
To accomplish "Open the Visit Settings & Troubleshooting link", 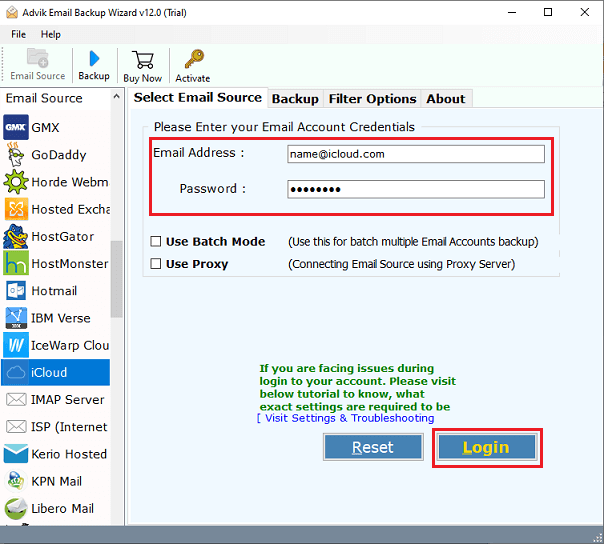I will [x=348, y=418].
